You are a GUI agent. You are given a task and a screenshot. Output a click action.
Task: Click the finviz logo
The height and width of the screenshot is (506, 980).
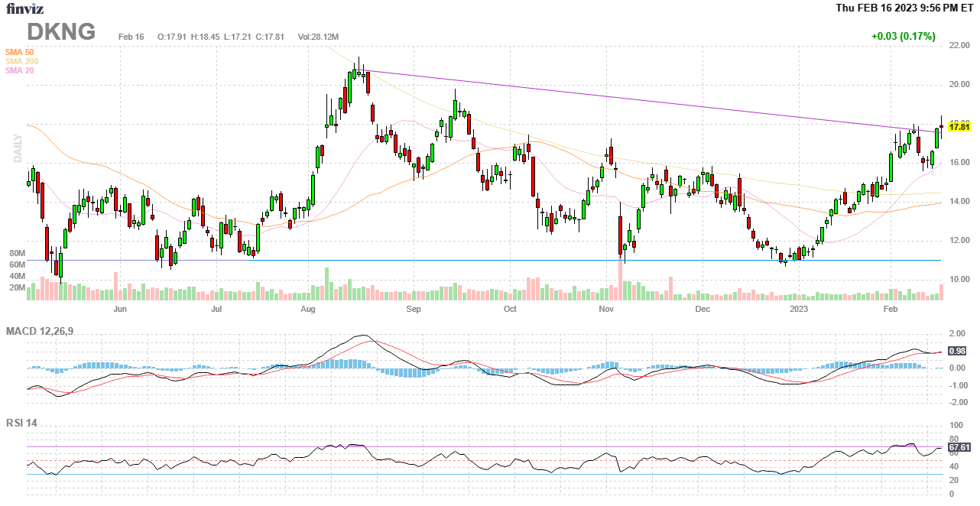click(27, 8)
